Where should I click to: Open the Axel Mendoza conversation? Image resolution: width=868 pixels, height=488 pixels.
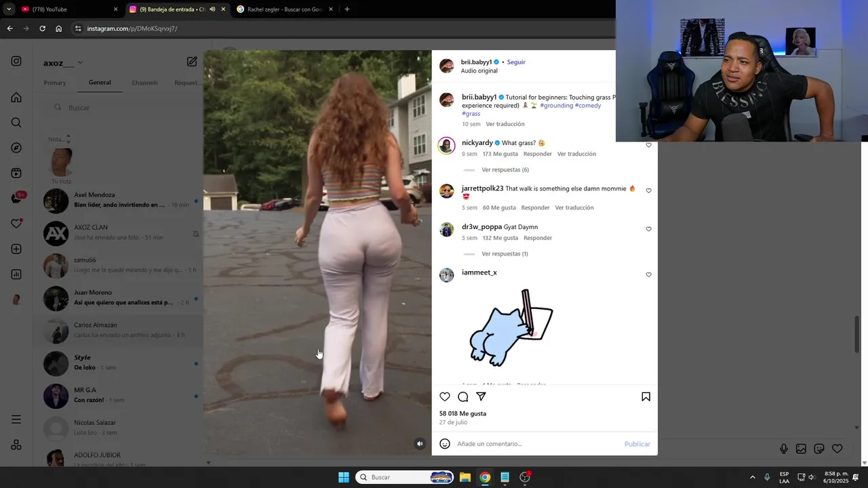[119, 200]
